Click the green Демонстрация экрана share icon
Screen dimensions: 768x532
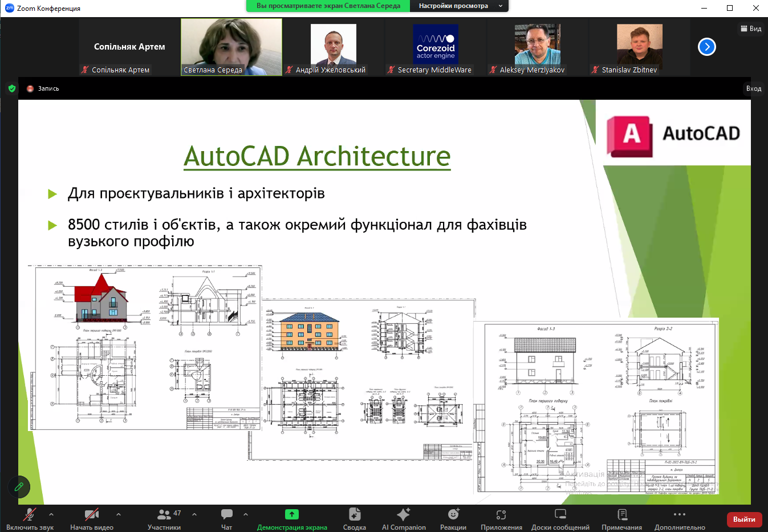point(292,514)
